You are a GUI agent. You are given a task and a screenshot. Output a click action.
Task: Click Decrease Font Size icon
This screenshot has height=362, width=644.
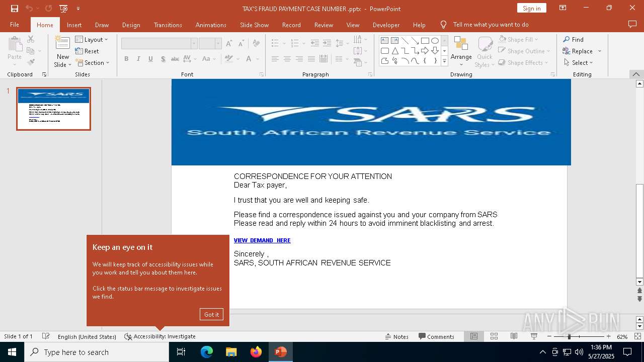241,43
